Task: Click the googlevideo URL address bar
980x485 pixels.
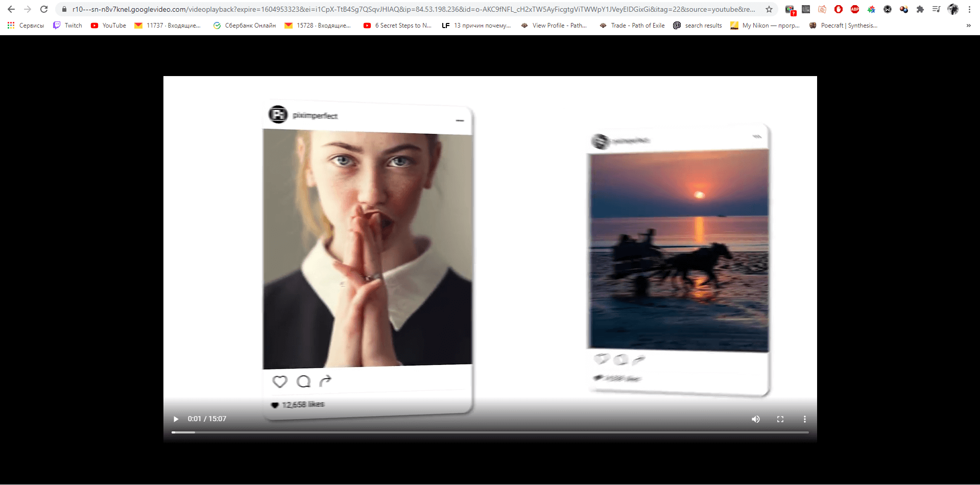Action: click(x=414, y=9)
